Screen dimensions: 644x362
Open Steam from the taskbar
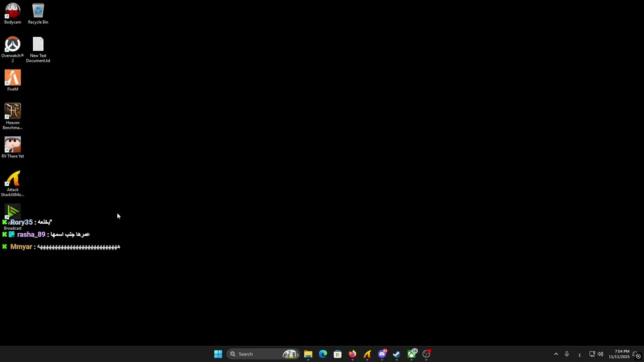(396, 354)
